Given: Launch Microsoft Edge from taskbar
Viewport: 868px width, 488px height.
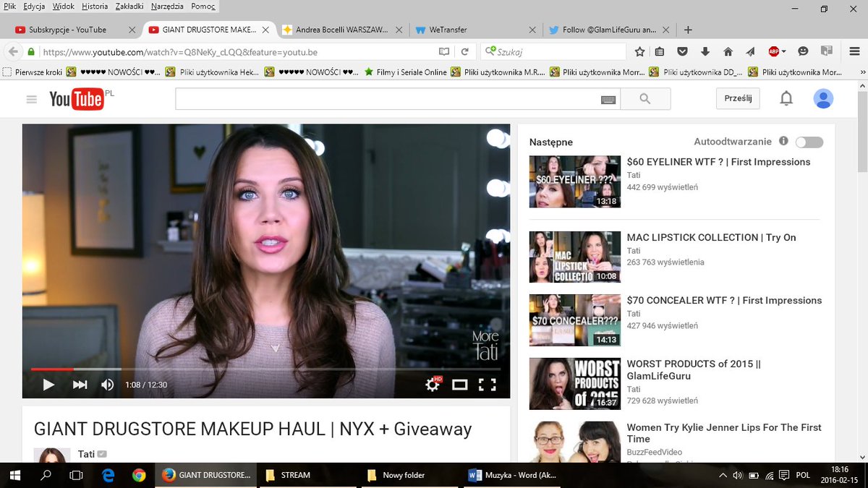Looking at the screenshot, I should pyautogui.click(x=109, y=475).
